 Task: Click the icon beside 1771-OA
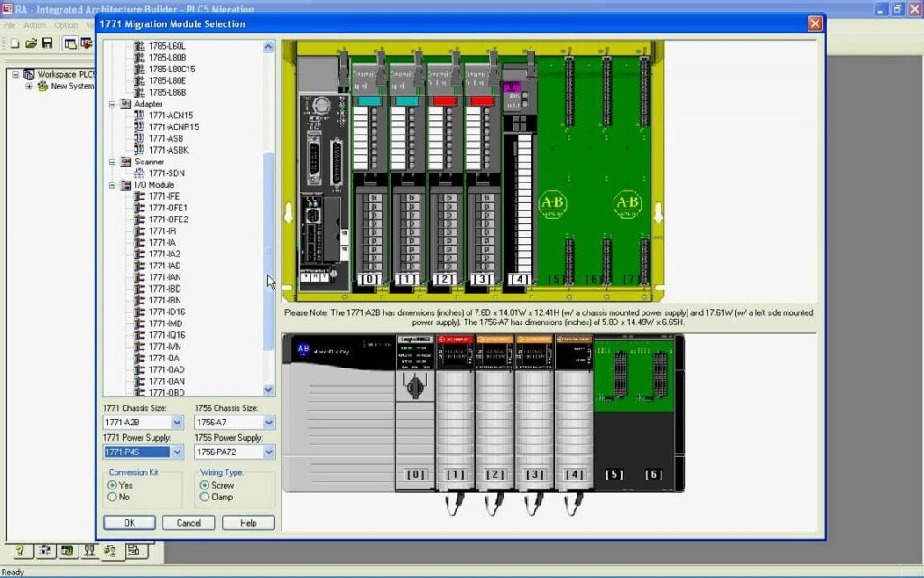(x=140, y=358)
